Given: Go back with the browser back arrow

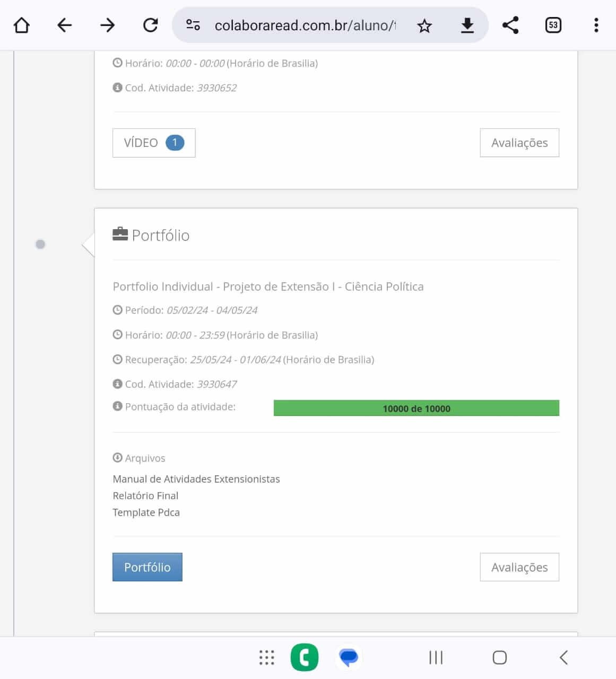Looking at the screenshot, I should 64,25.
